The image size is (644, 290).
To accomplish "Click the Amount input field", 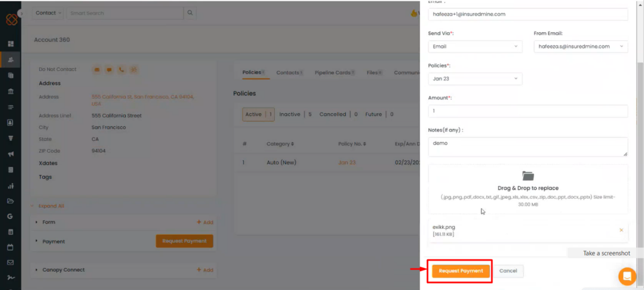I will [528, 111].
